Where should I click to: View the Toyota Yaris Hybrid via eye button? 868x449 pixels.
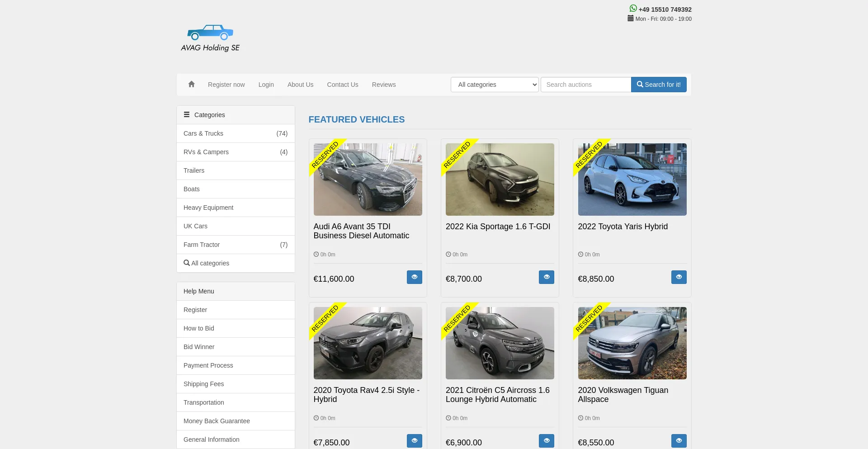pyautogui.click(x=679, y=277)
